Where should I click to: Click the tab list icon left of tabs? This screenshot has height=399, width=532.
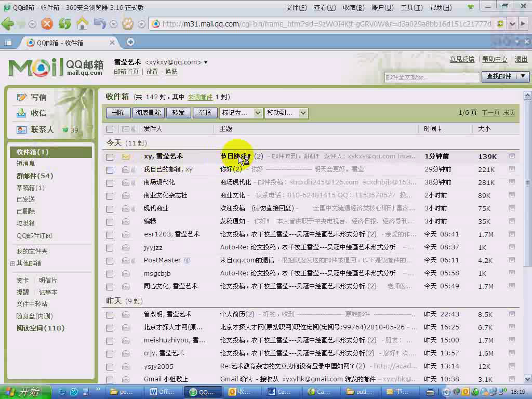[x=8, y=43]
